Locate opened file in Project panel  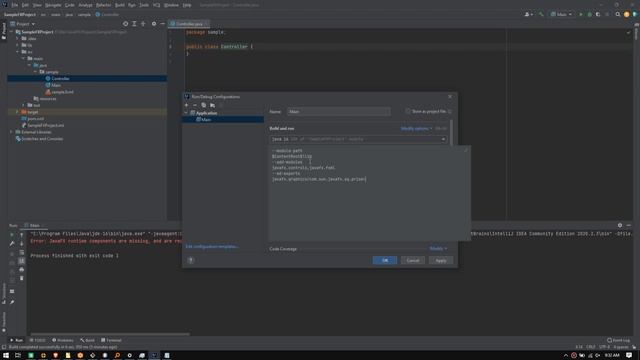tap(125, 24)
